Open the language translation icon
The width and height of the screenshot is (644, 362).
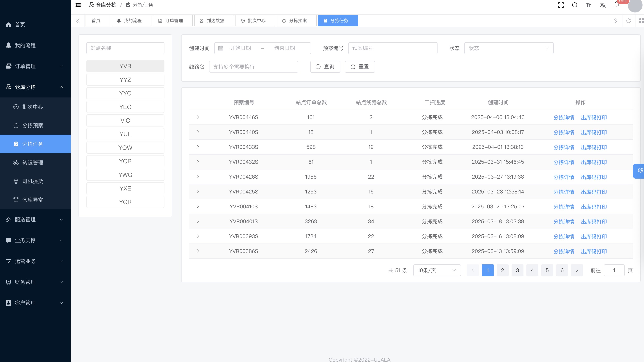click(x=603, y=5)
